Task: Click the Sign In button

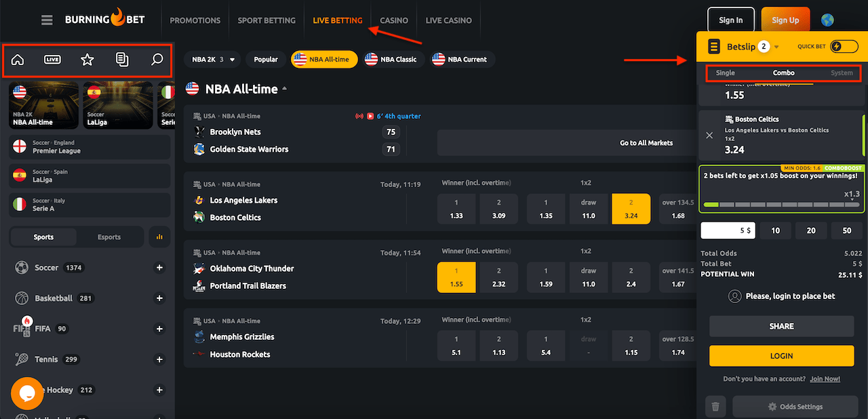Action: tap(730, 20)
